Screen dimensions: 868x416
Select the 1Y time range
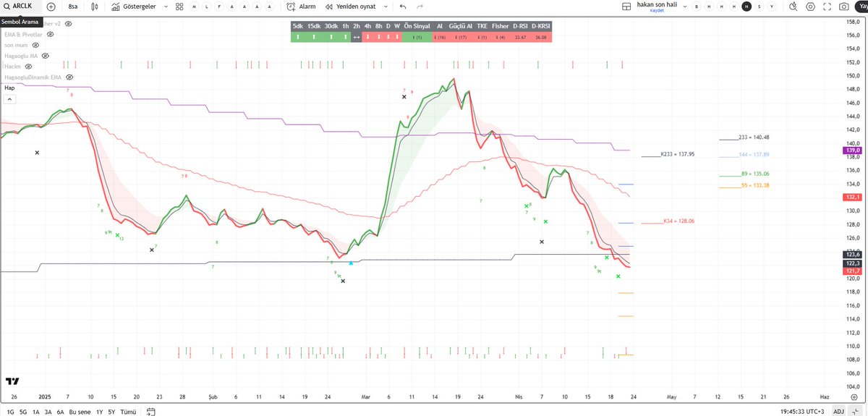(99, 412)
